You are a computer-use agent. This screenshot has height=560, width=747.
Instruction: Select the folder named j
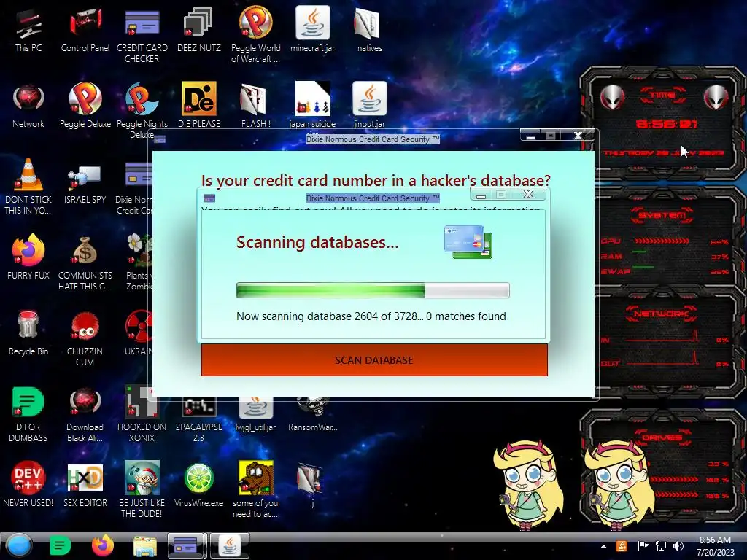311,483
